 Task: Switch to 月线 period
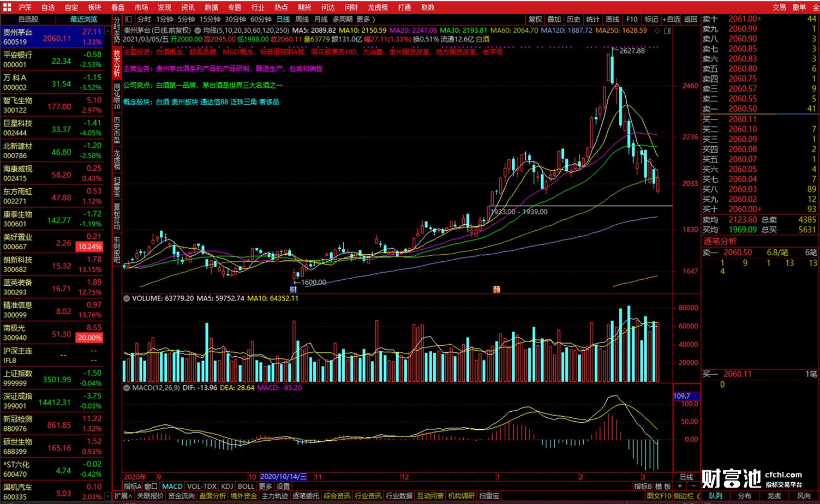(x=321, y=20)
